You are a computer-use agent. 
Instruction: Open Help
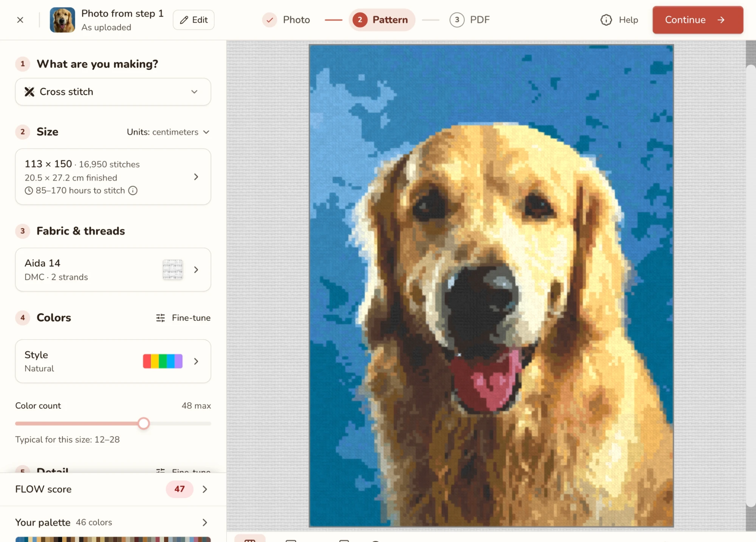point(619,20)
